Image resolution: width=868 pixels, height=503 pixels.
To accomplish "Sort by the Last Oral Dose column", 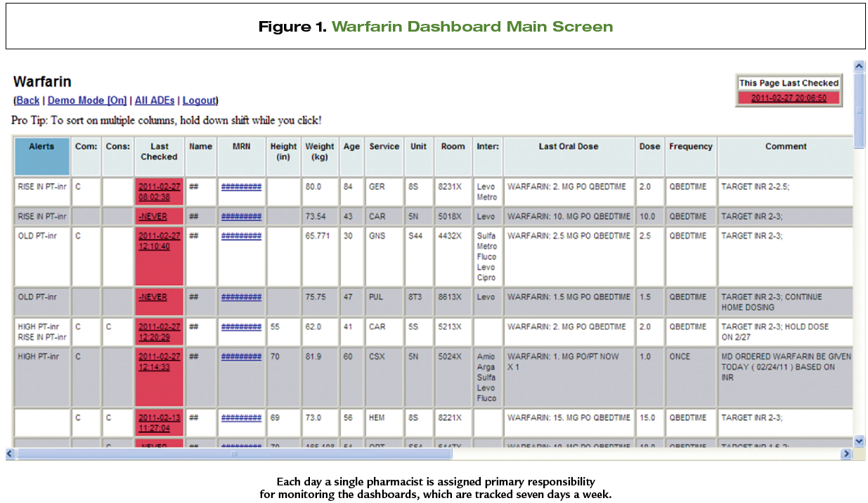I will coord(569,147).
